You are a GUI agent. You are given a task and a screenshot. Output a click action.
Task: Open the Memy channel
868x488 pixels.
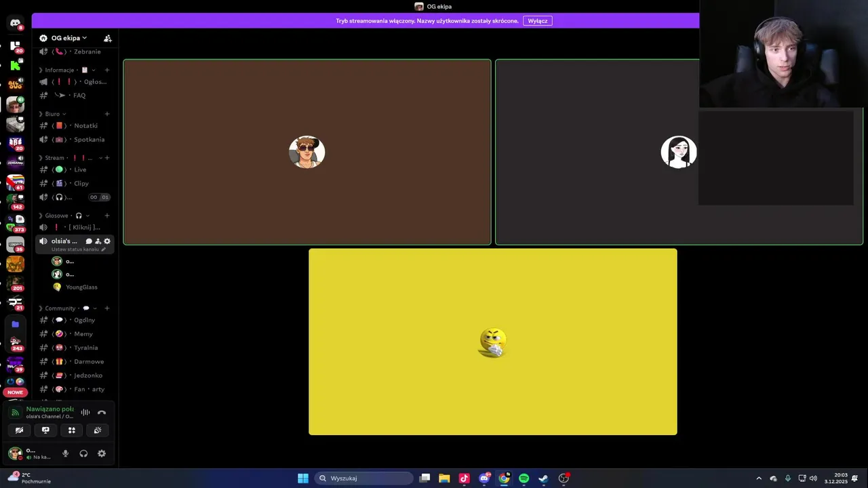point(75,333)
